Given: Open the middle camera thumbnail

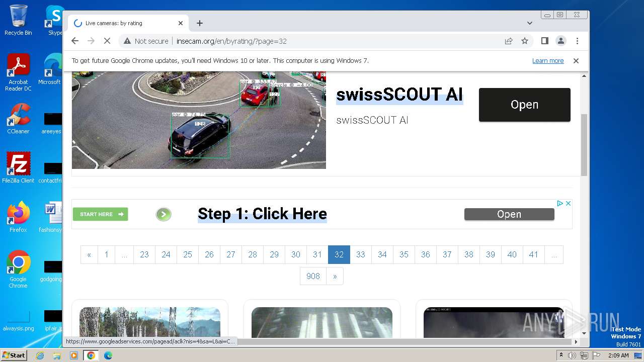Looking at the screenshot, I should point(322,323).
